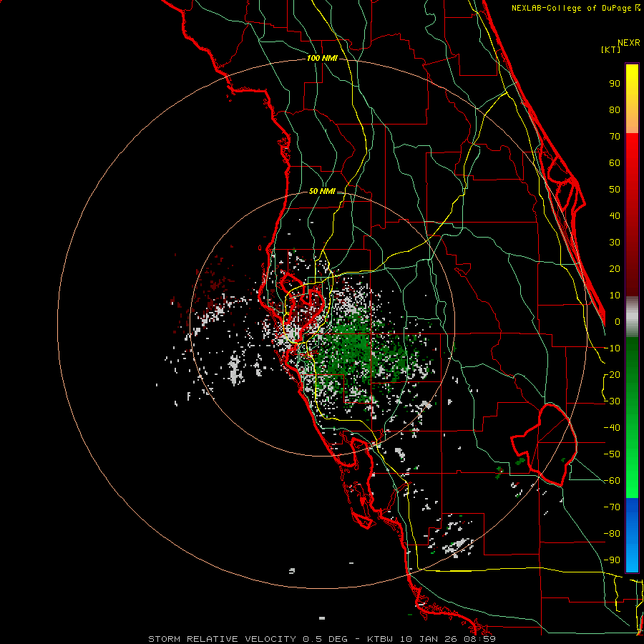Select the -70 knot scale value
The width and height of the screenshot is (644, 644).
pos(612,507)
